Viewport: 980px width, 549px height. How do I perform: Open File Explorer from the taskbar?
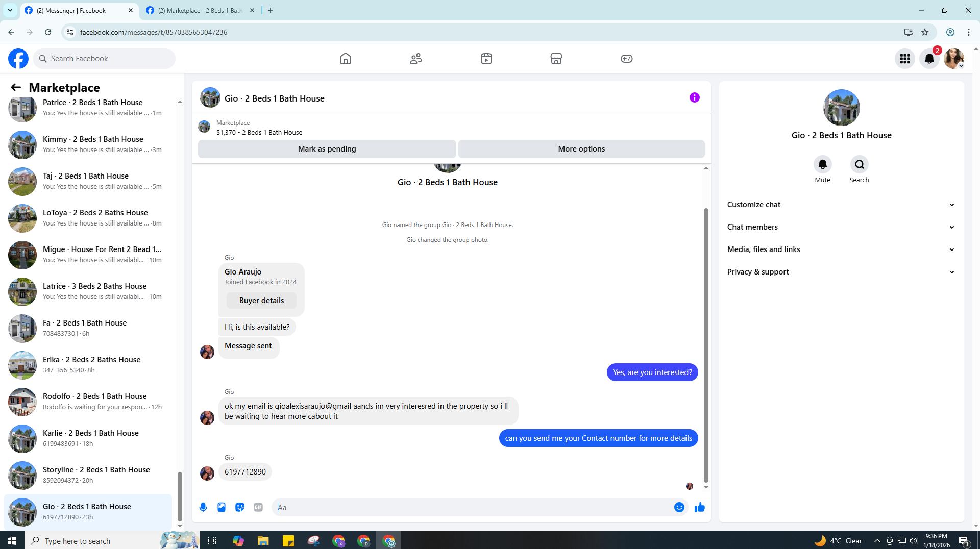[x=263, y=541]
